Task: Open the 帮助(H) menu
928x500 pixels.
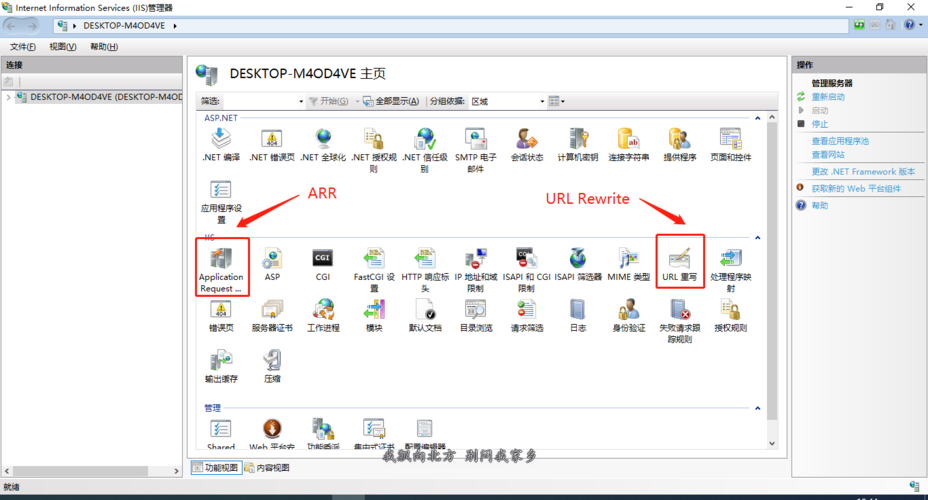Action: tap(104, 47)
